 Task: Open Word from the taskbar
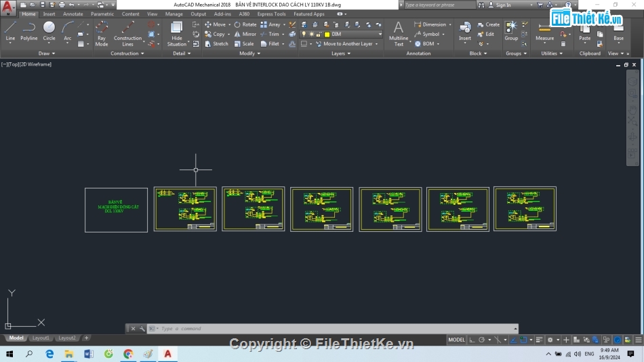89,354
